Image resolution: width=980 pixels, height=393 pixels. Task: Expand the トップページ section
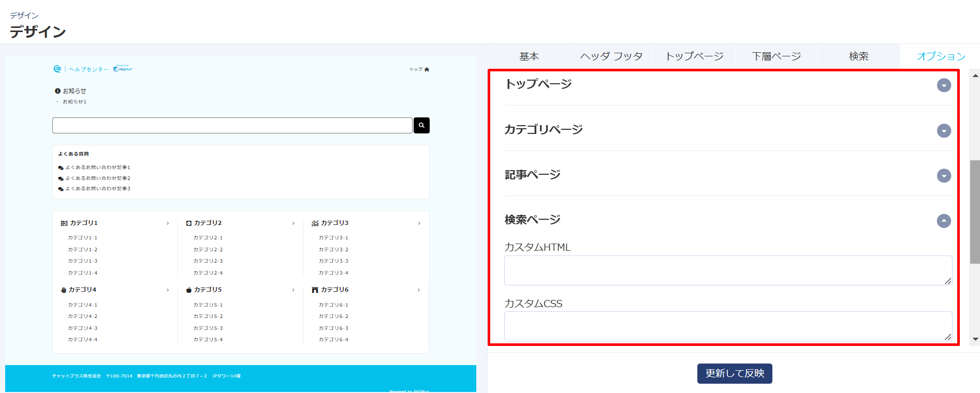(x=944, y=85)
